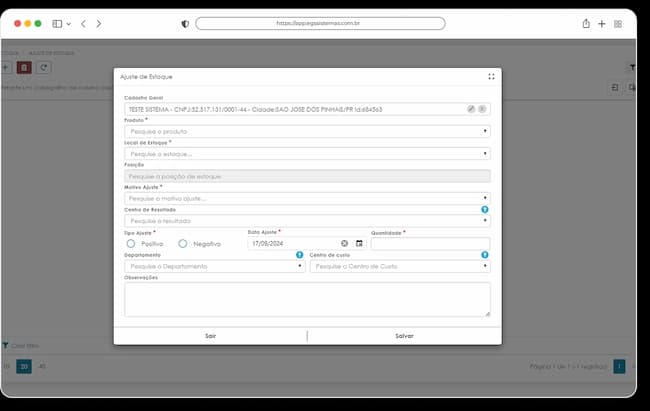This screenshot has width=650, height=411.
Task: Go forward with Safari's forward arrow
Action: point(99,24)
